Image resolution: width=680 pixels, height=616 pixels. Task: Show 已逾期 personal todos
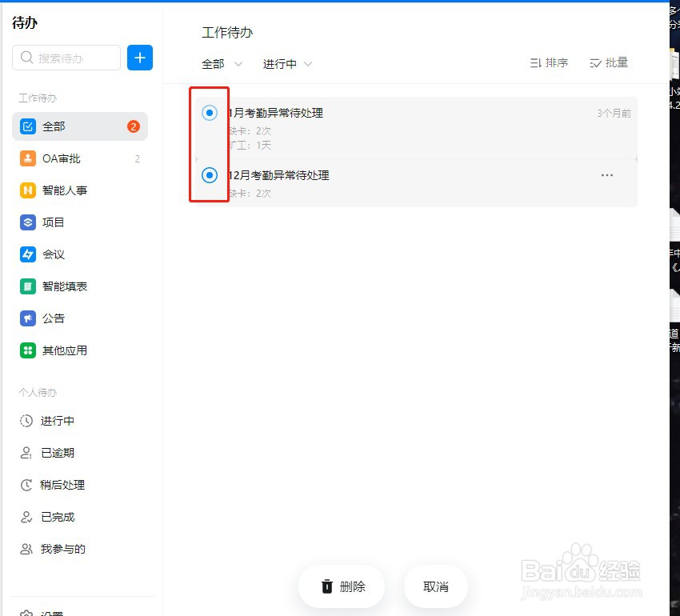pos(80,453)
